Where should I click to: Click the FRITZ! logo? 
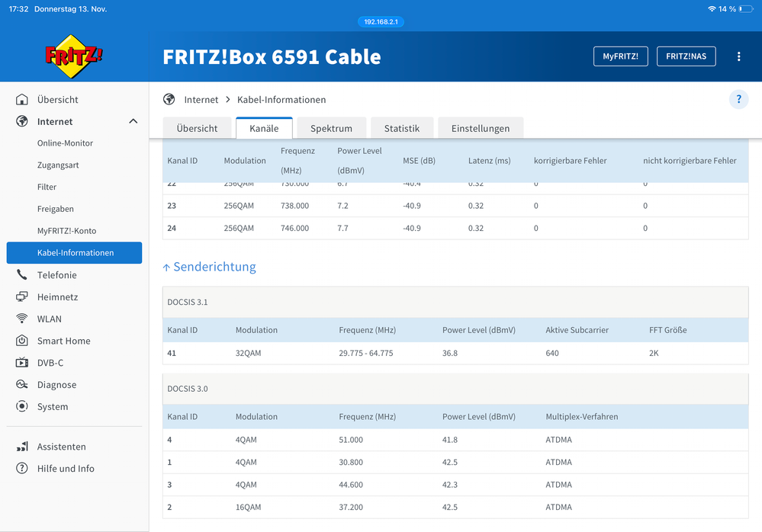[74, 56]
